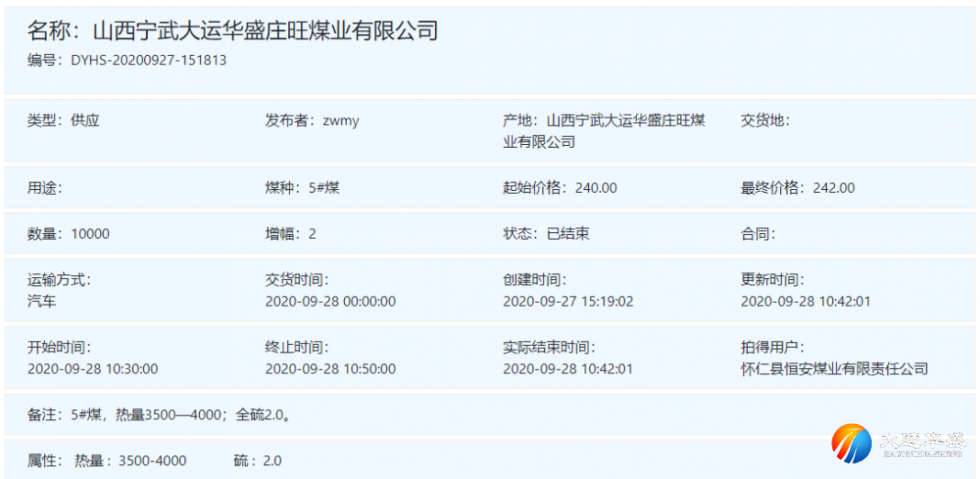
Task: Click the transport mode value 汽车
Action: pyautogui.click(x=42, y=301)
